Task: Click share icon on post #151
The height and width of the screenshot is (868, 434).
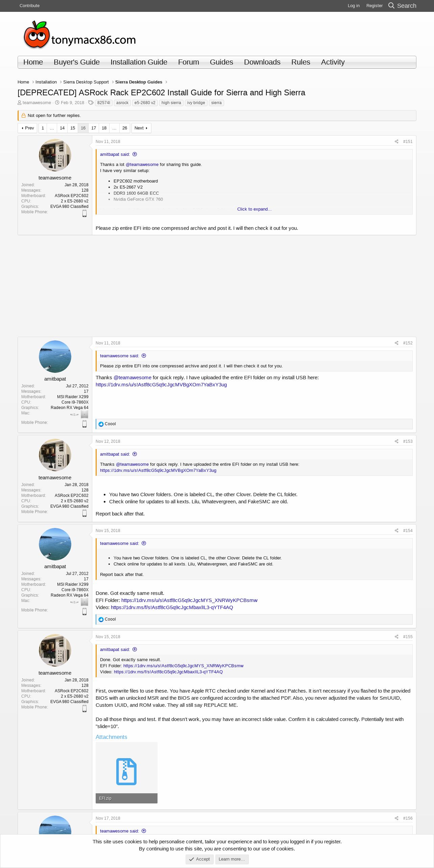Action: [396, 142]
